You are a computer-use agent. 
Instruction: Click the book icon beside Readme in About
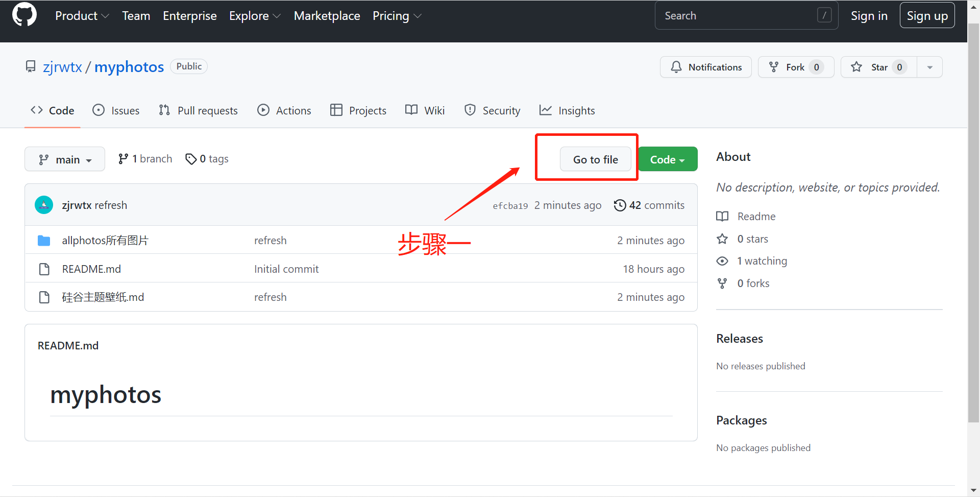tap(722, 217)
